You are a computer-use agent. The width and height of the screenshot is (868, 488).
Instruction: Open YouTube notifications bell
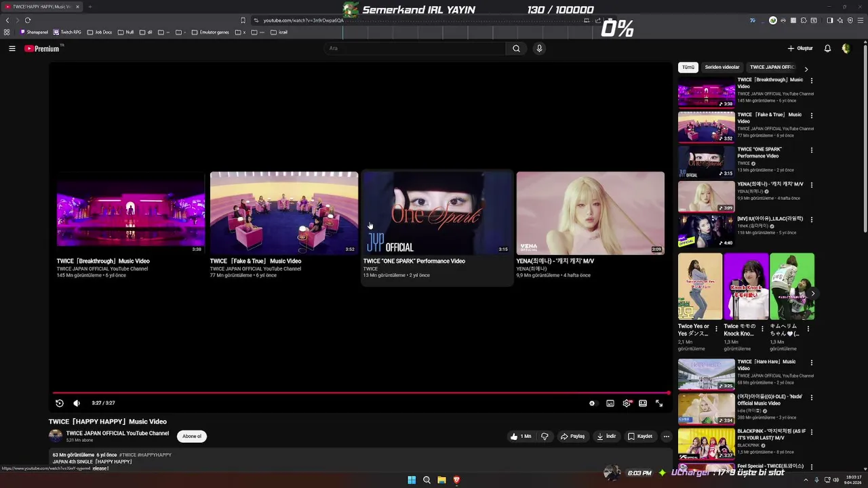click(827, 48)
